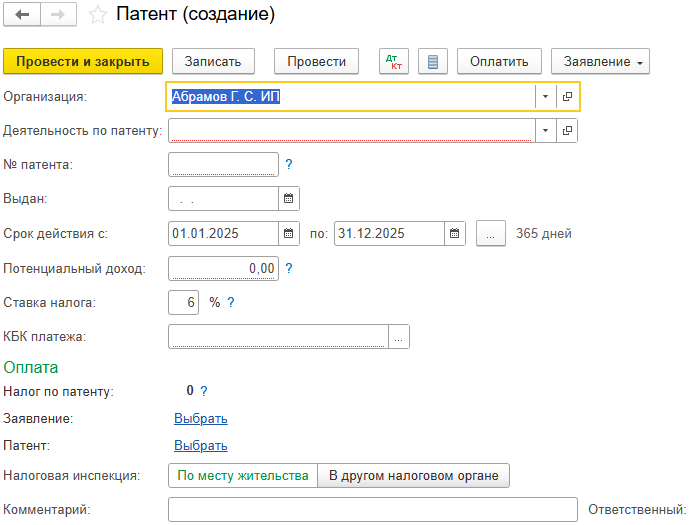
Task: Edit the start date 01.01.2025
Action: tap(224, 233)
